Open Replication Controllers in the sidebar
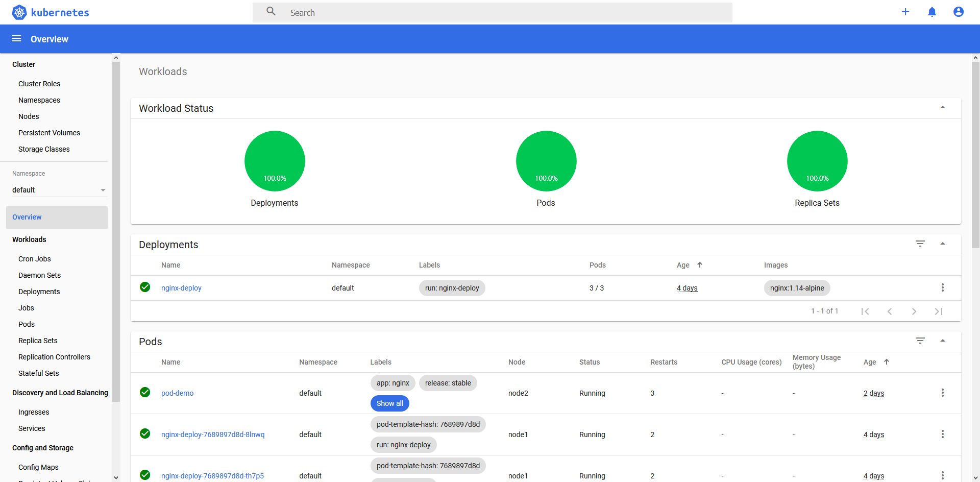This screenshot has height=482, width=980. coord(54,357)
